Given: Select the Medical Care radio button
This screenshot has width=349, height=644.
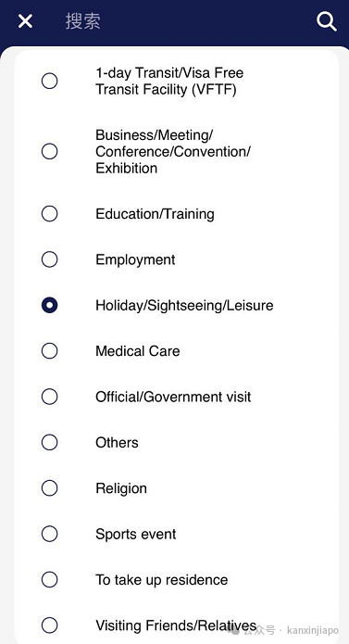Looking at the screenshot, I should tap(50, 351).
